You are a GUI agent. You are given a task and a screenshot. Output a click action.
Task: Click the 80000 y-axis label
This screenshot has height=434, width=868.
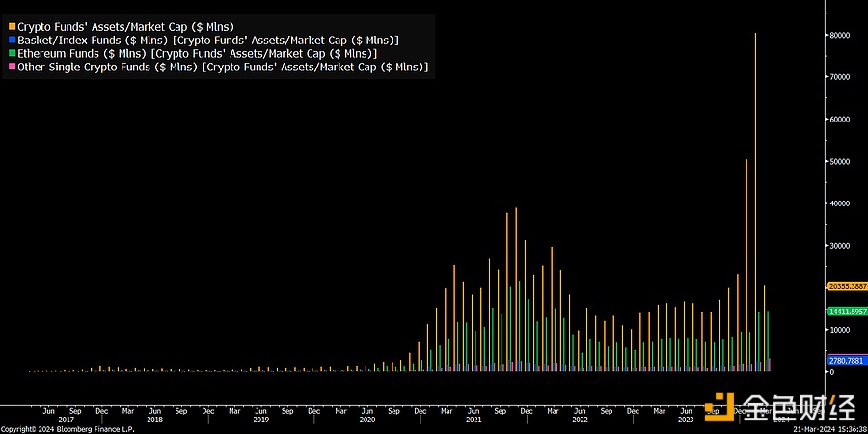[x=839, y=35]
